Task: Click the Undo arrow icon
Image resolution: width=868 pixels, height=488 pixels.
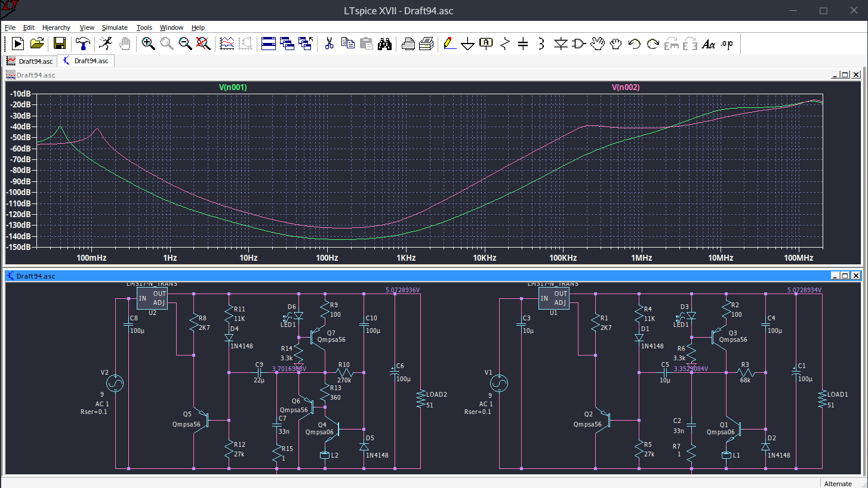Action: tap(635, 44)
